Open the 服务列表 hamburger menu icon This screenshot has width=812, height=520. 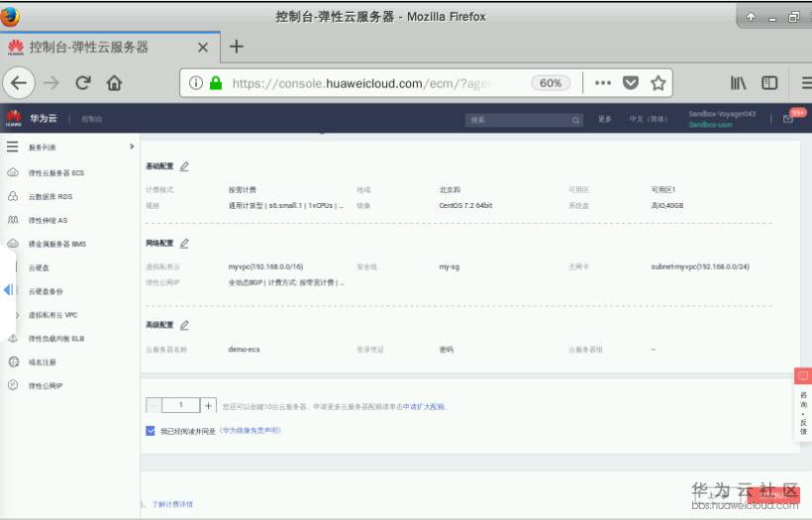click(x=13, y=147)
